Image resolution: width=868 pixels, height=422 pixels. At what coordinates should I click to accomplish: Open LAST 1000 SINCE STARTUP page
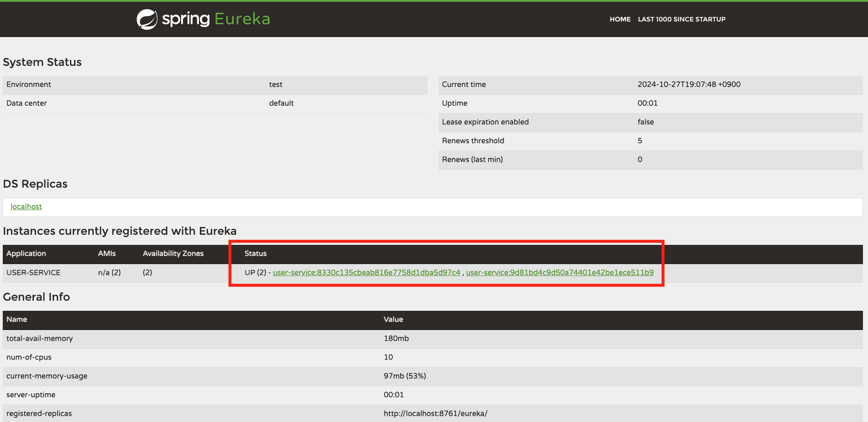(681, 19)
